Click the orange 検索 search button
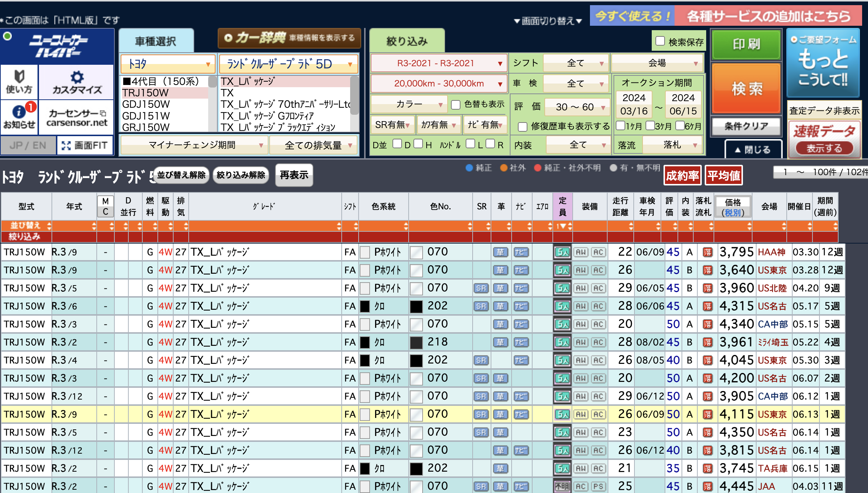The image size is (868, 493). pos(746,89)
